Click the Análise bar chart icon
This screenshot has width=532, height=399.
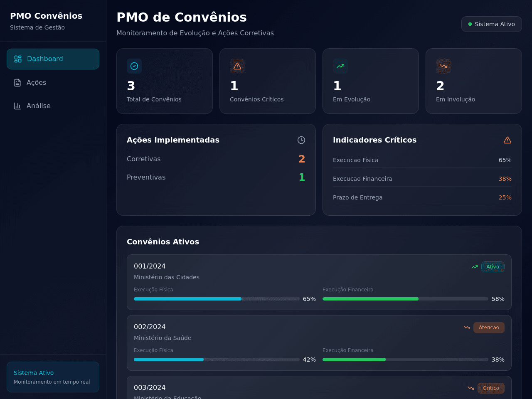(17, 106)
